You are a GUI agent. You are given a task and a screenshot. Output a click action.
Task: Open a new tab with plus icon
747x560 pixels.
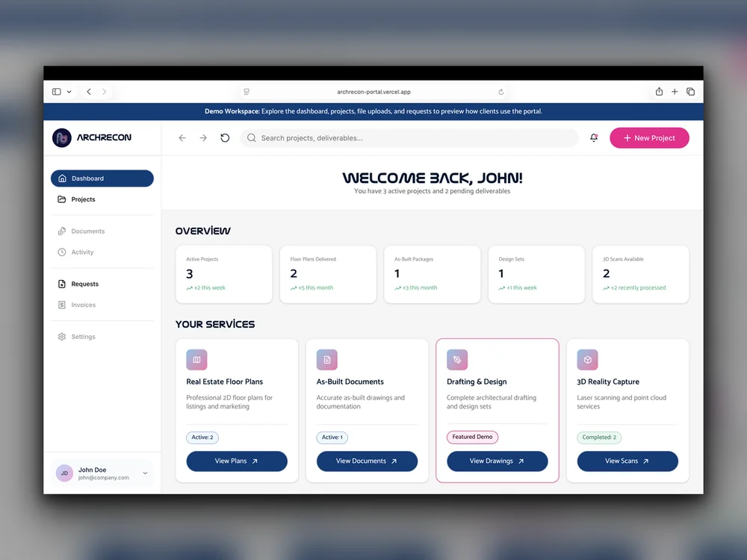[x=675, y=91]
